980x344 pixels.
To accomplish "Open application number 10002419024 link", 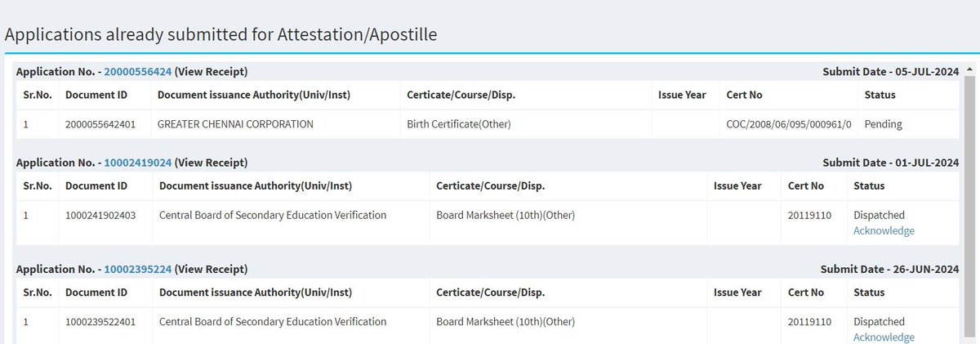I will 137,163.
